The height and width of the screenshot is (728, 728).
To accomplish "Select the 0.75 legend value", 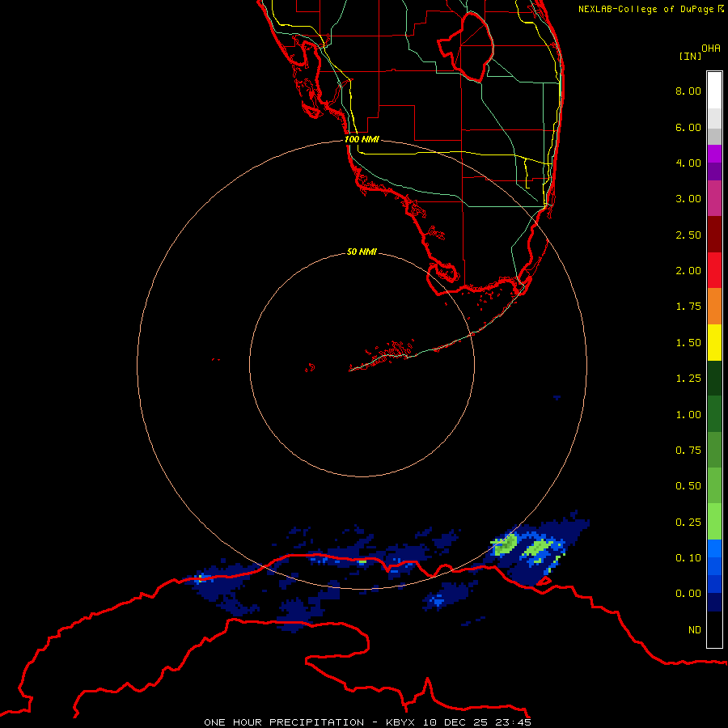I will pos(688,451).
